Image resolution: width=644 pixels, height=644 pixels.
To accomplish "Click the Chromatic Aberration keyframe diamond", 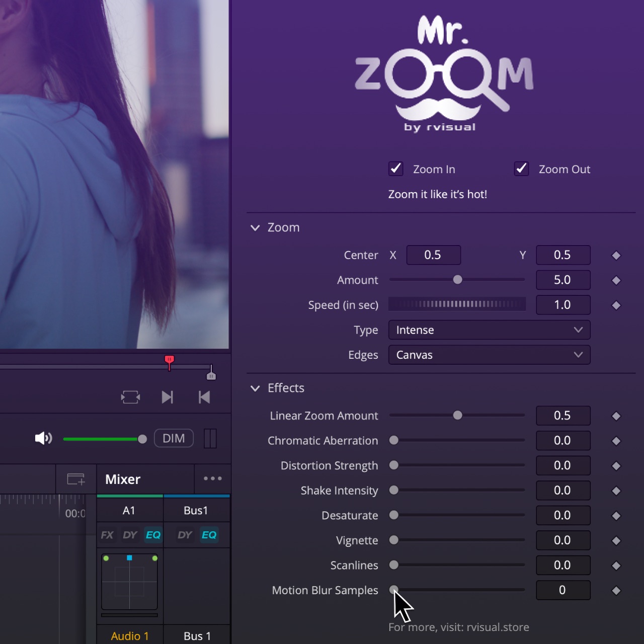I will 616,441.
